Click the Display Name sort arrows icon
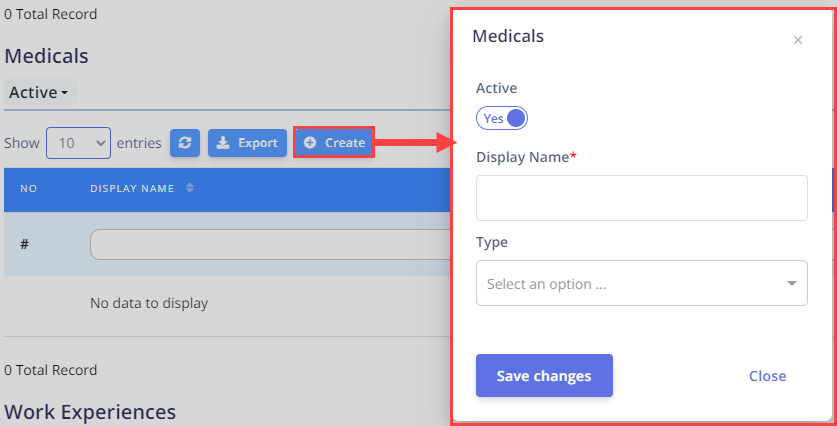Viewport: 837px width, 426px height. [189, 188]
